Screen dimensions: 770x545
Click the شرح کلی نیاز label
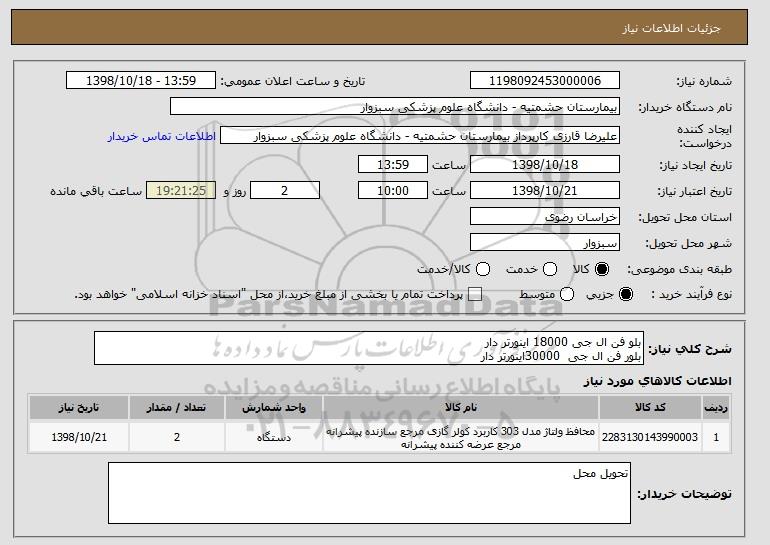click(690, 349)
